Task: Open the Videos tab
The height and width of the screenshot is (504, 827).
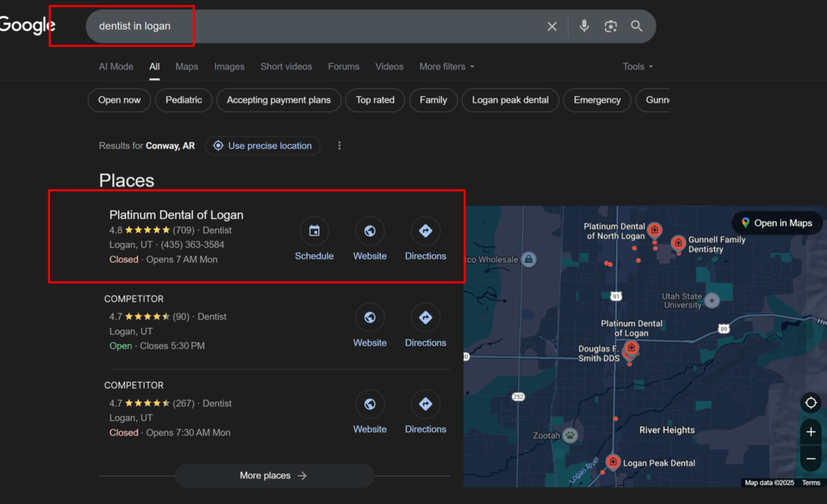Action: tap(389, 66)
